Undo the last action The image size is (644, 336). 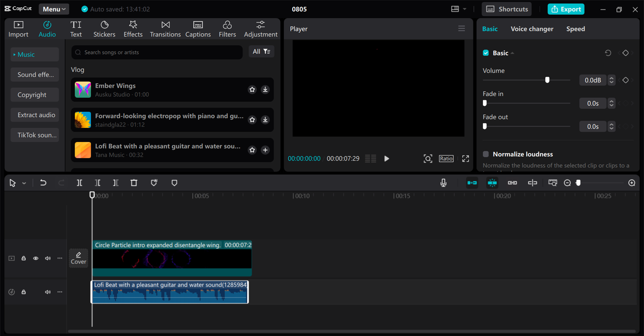[x=43, y=183]
